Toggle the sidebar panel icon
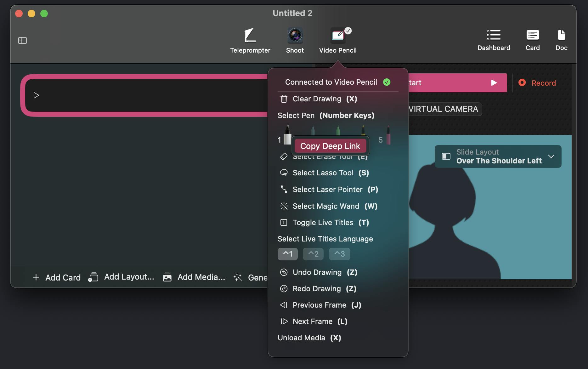Screen dimensions: 588x369 click(22, 41)
